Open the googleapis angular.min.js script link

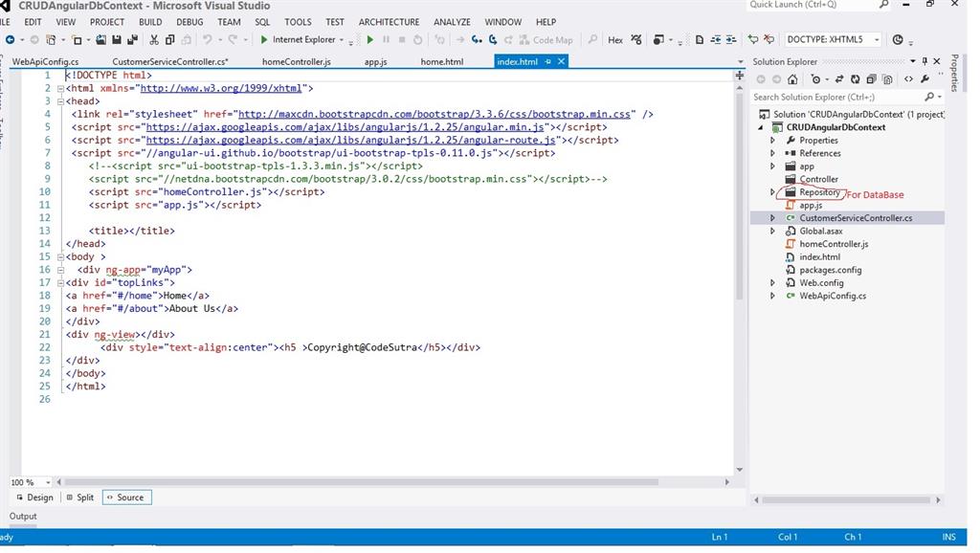345,127
